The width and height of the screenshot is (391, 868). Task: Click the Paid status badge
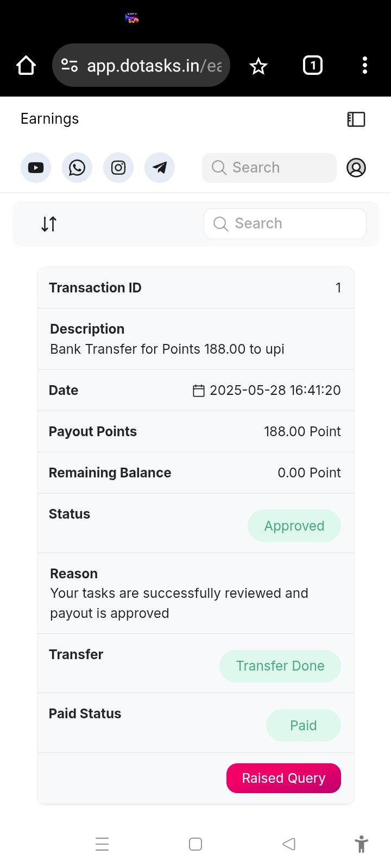[x=304, y=725]
